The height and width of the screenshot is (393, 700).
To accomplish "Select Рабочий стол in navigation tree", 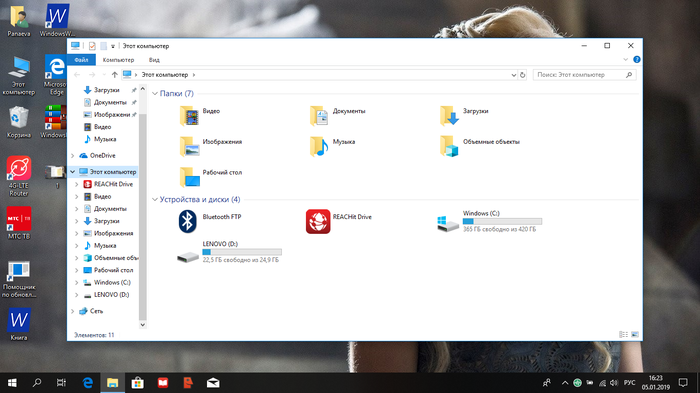I will [x=113, y=270].
